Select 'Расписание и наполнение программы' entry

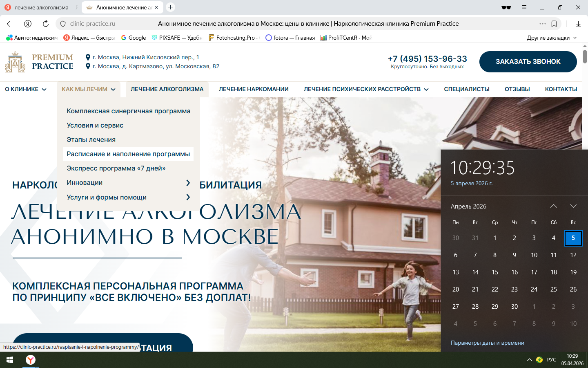[x=128, y=154]
